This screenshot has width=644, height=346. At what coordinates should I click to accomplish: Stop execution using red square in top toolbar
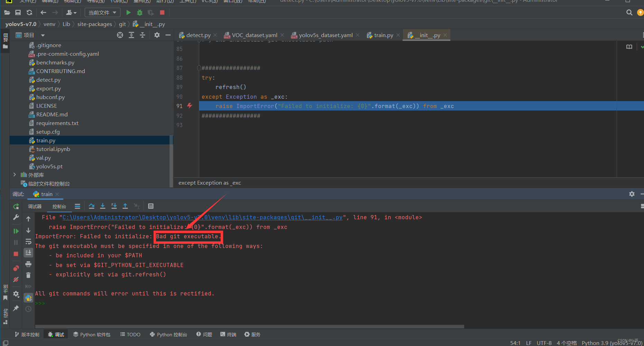(162, 12)
